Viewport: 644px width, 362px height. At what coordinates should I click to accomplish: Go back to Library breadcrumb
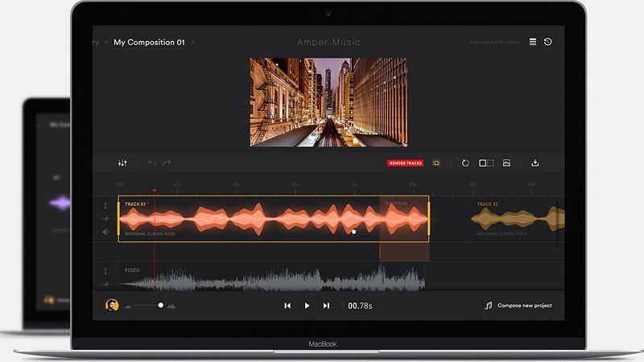coord(96,43)
